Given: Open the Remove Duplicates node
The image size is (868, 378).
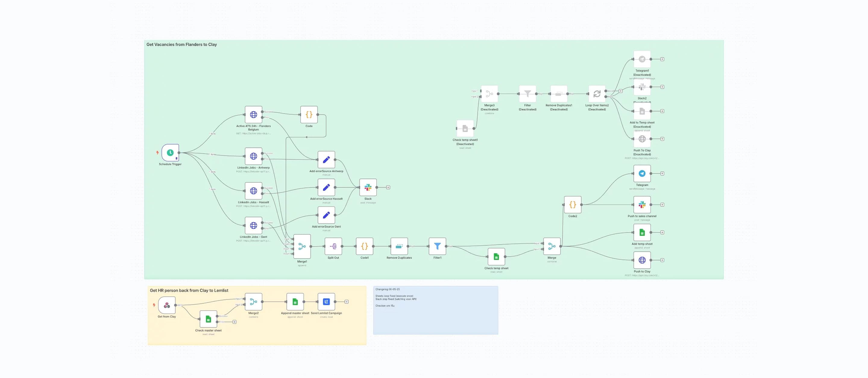Looking at the screenshot, I should tap(399, 246).
